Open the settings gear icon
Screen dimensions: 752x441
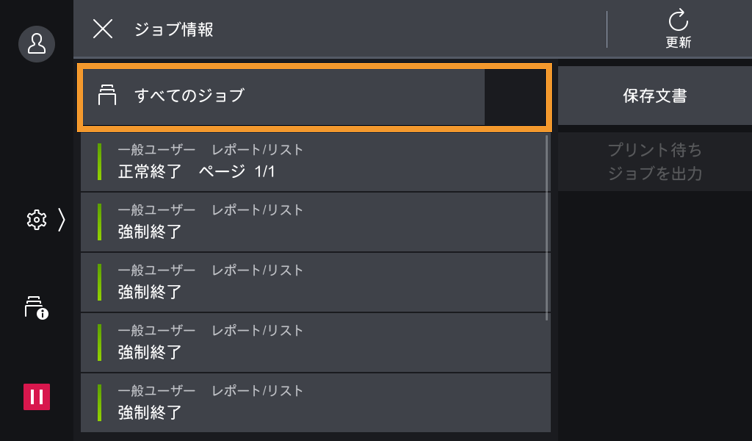pos(36,220)
